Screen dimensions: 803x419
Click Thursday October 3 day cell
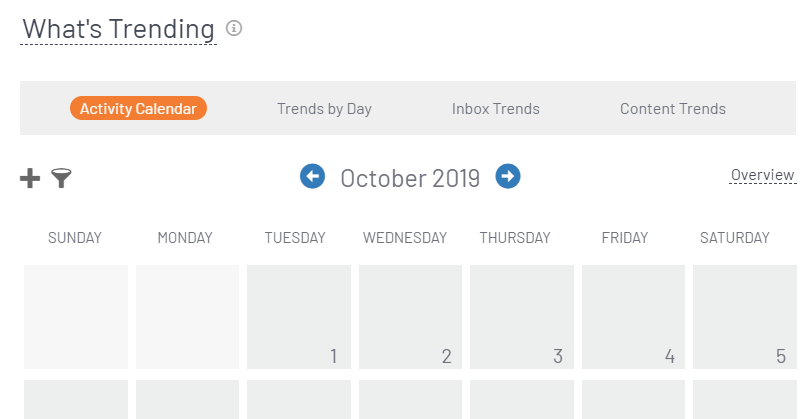pyautogui.click(x=521, y=316)
